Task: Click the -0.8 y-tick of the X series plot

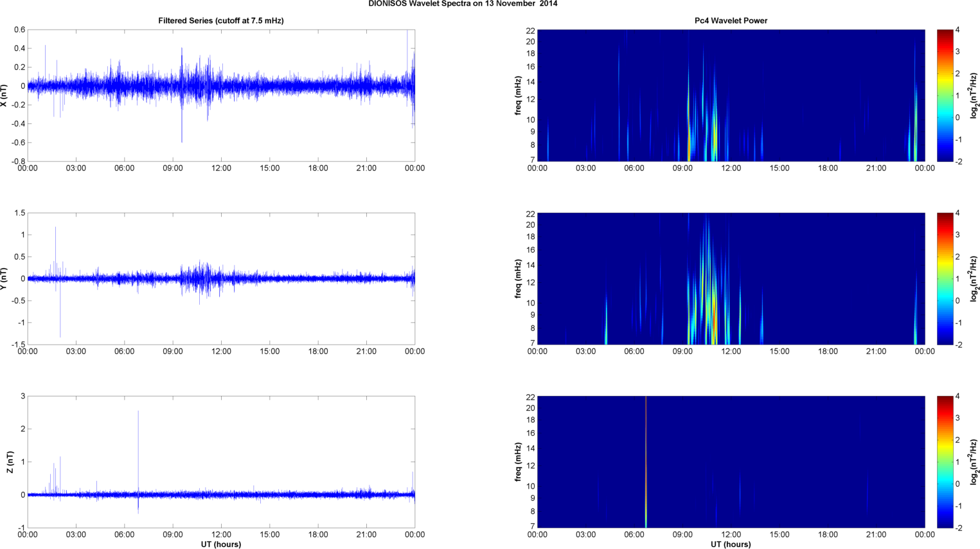Action: 18,161
